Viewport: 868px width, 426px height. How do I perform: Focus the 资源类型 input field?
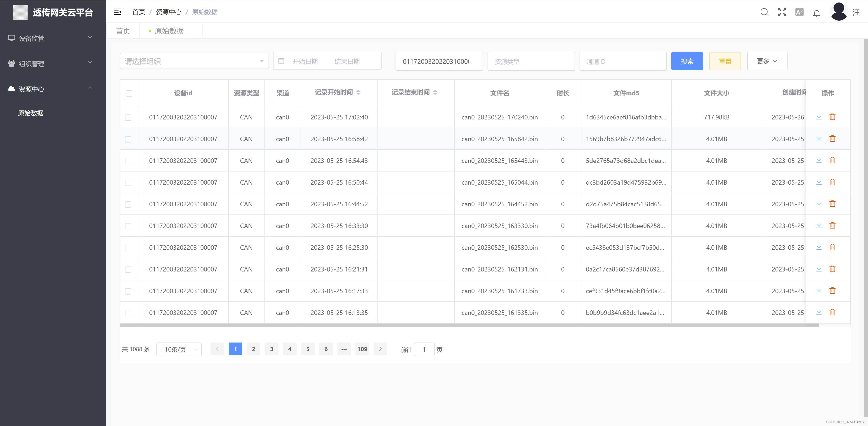coord(531,61)
